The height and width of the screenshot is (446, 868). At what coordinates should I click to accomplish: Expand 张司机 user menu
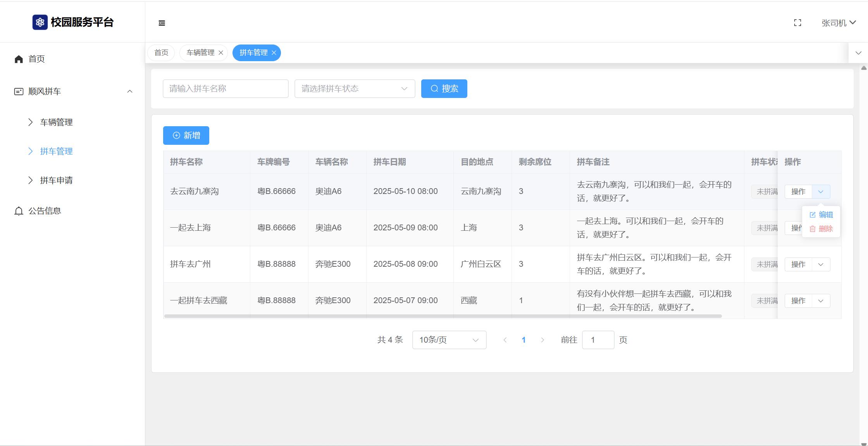(x=839, y=23)
